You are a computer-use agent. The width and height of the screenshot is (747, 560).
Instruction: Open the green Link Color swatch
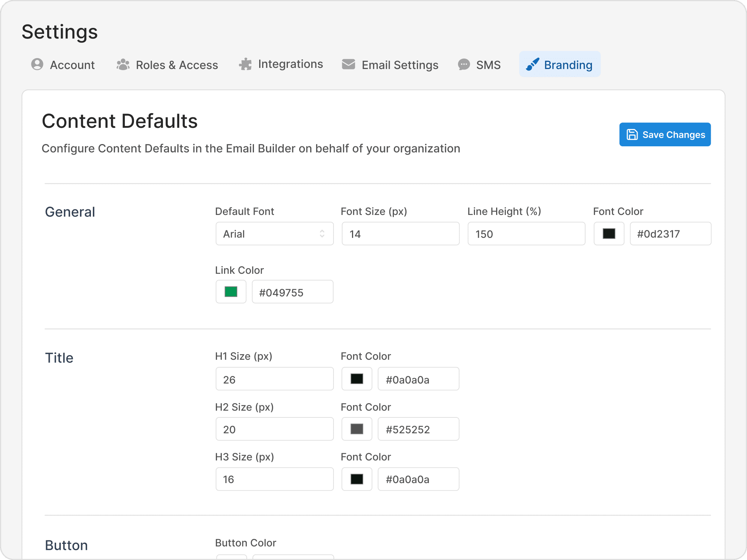[231, 292]
